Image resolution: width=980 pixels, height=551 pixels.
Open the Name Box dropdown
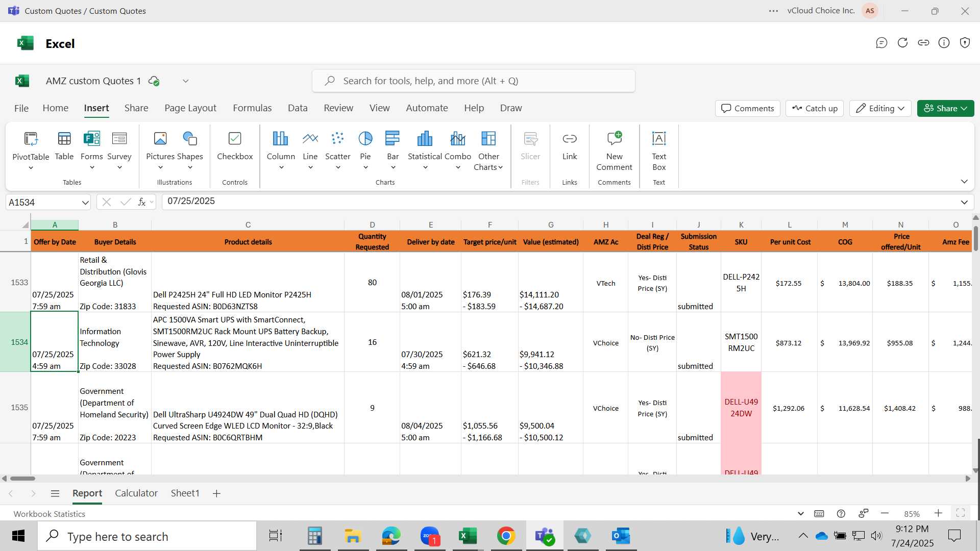click(85, 203)
